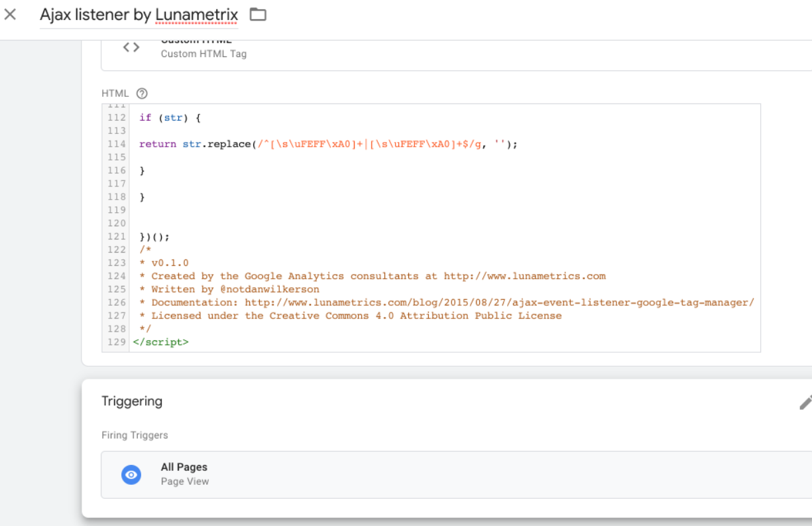The image size is (812, 526).
Task: Click the Creative Commons license comment line
Action: (x=351, y=316)
